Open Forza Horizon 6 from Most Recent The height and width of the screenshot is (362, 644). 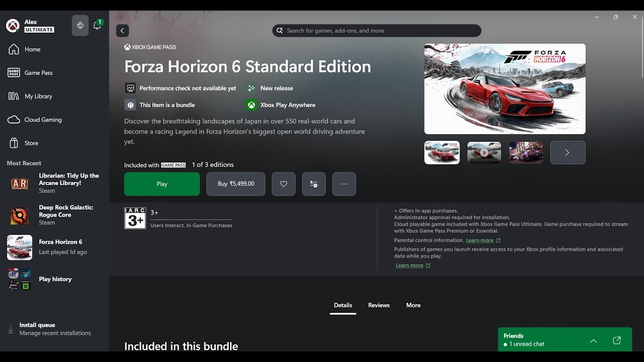click(54, 247)
